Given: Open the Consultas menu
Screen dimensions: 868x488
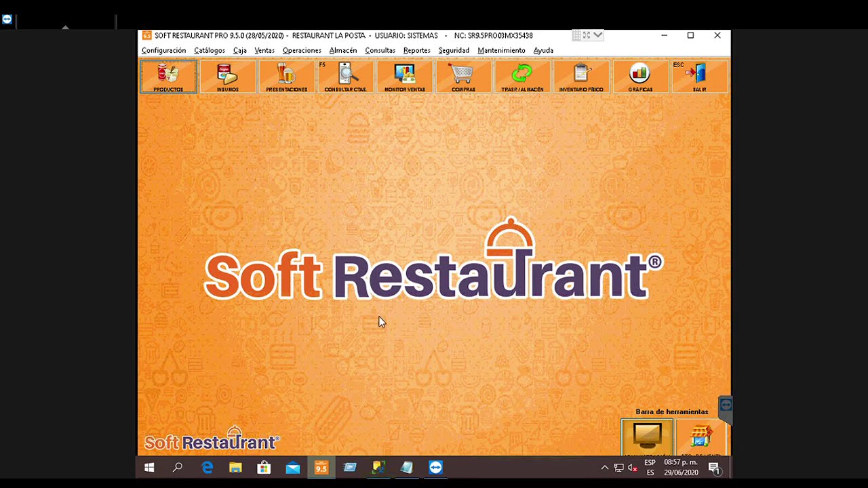Looking at the screenshot, I should [x=380, y=51].
